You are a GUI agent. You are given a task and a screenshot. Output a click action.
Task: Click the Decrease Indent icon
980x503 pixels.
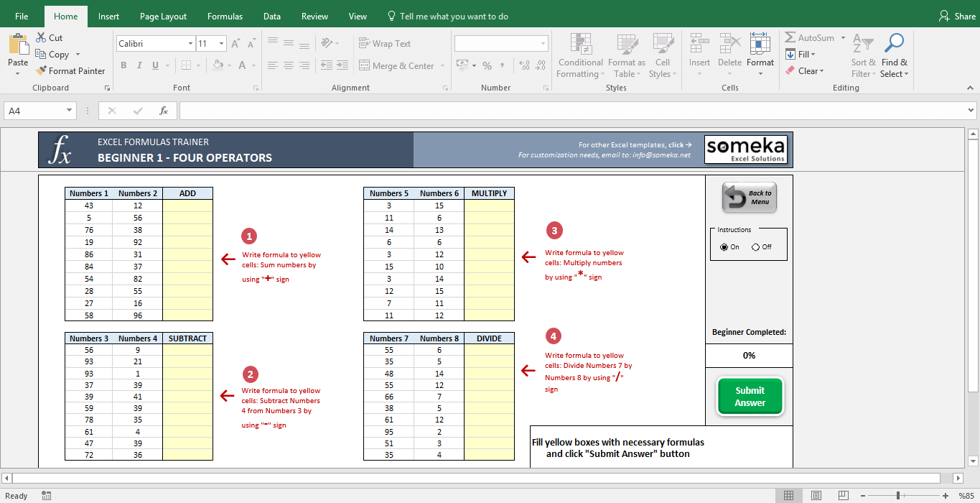327,65
